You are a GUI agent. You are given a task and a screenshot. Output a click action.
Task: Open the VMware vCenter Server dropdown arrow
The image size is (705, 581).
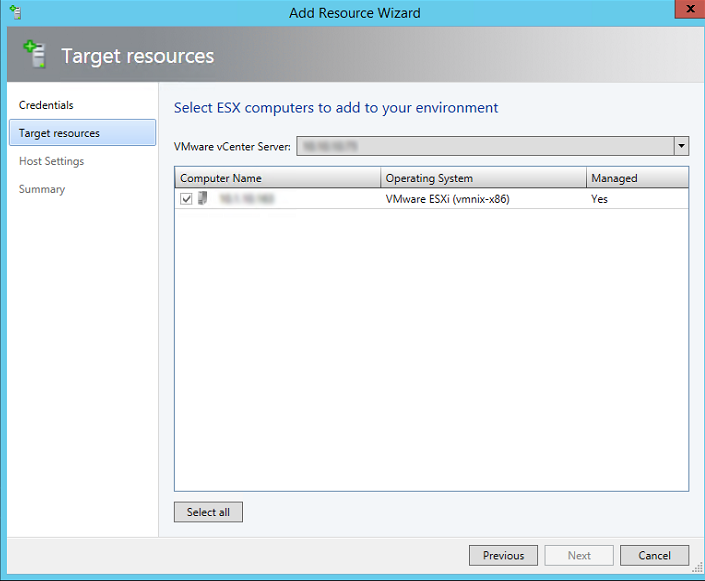point(681,146)
